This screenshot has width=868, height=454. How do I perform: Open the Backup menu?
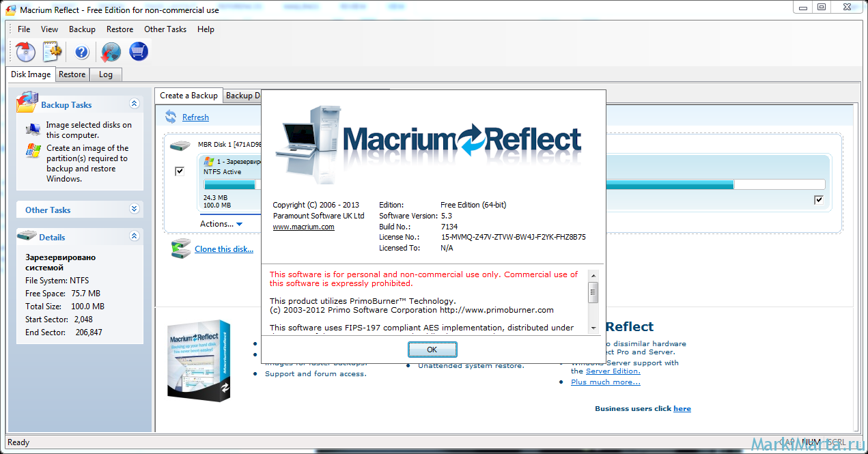[82, 29]
